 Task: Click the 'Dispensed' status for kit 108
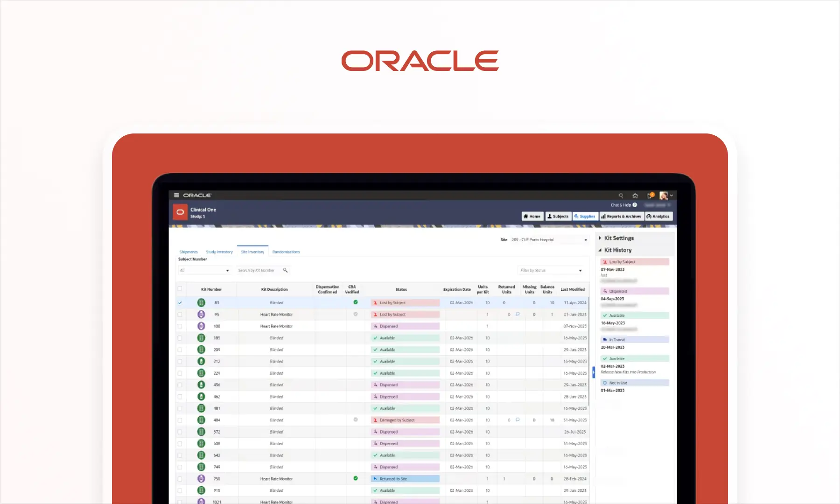pyautogui.click(x=405, y=326)
